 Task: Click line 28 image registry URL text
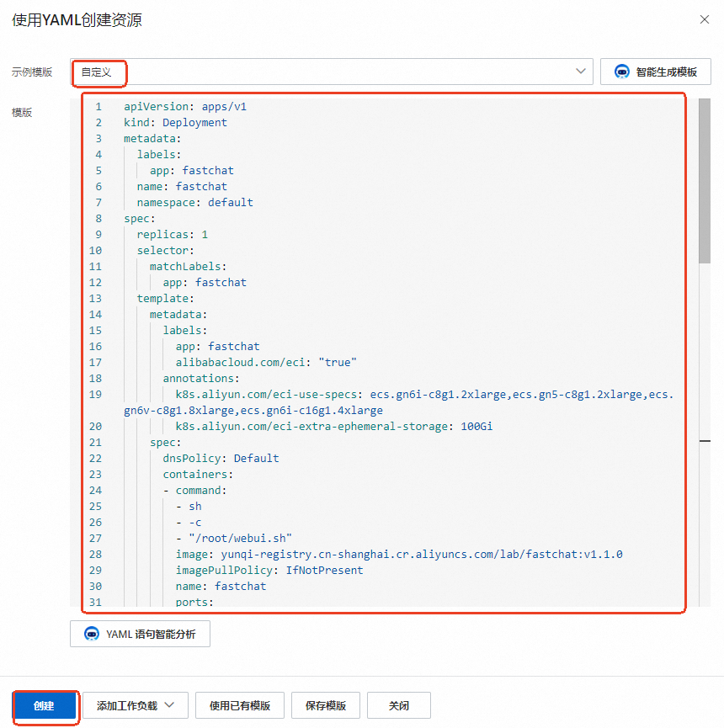pyautogui.click(x=422, y=555)
